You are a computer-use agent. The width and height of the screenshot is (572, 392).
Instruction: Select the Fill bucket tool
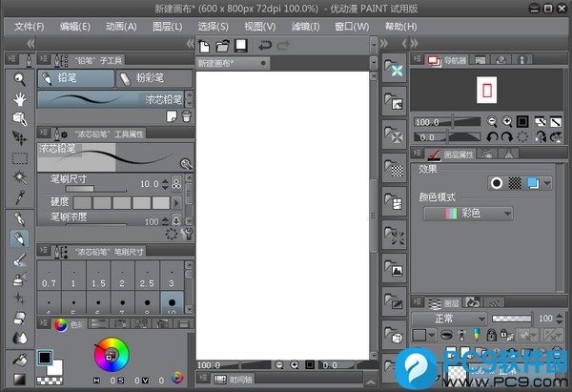click(x=19, y=360)
